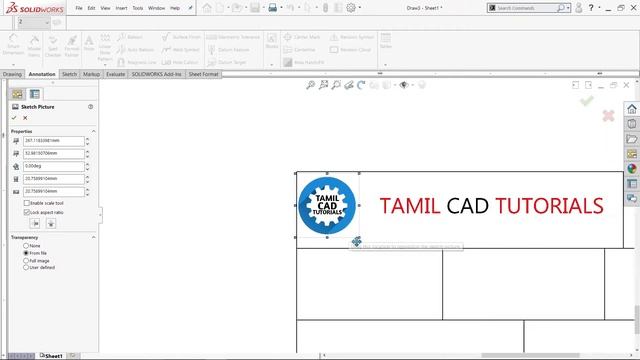Screen dimensions: 640x360
Task: Pin the menu bar with pushpin
Action: tap(190, 8)
